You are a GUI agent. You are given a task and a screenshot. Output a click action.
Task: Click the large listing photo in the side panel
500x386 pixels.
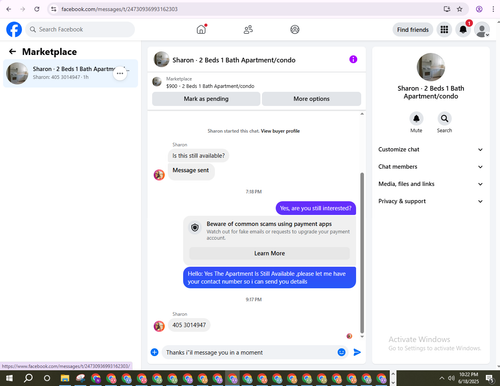click(x=431, y=67)
